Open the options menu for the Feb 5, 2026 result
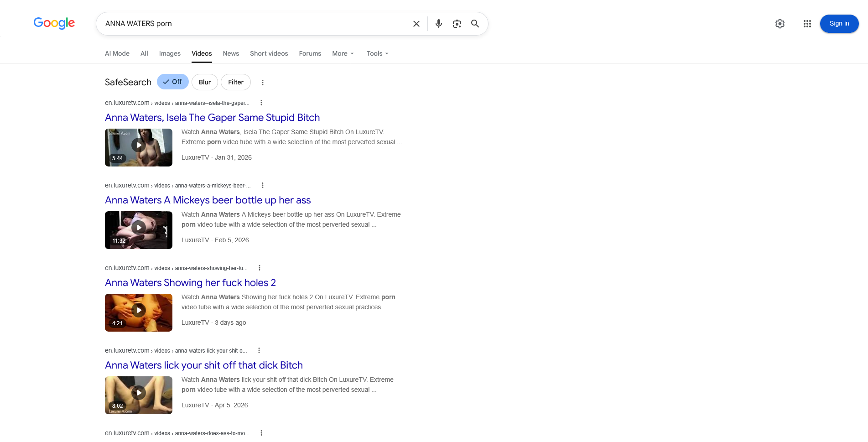 [263, 185]
